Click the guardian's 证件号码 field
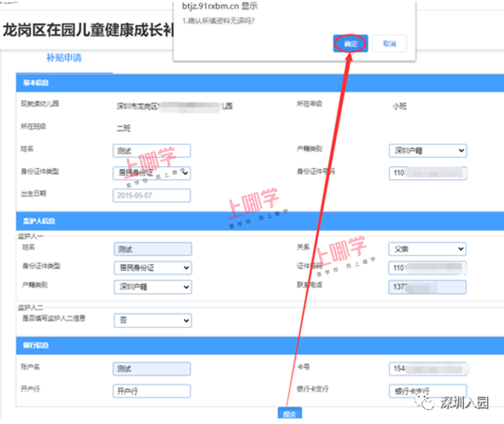504x424 pixels. pos(427,268)
